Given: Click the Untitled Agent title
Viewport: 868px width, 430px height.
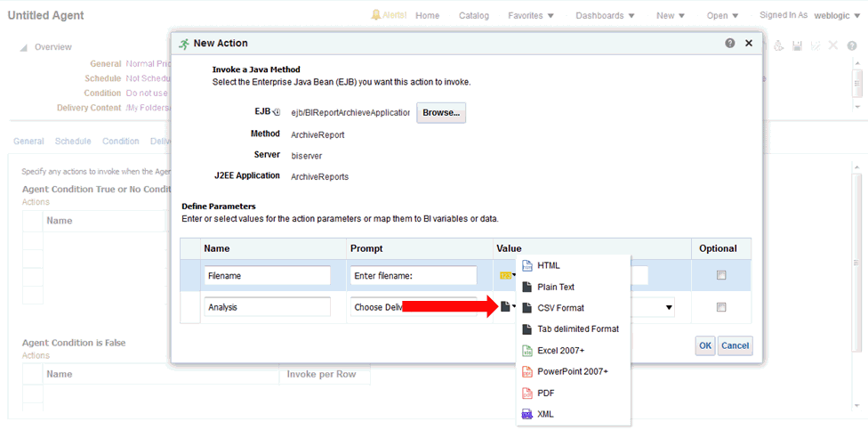Looking at the screenshot, I should (46, 15).
